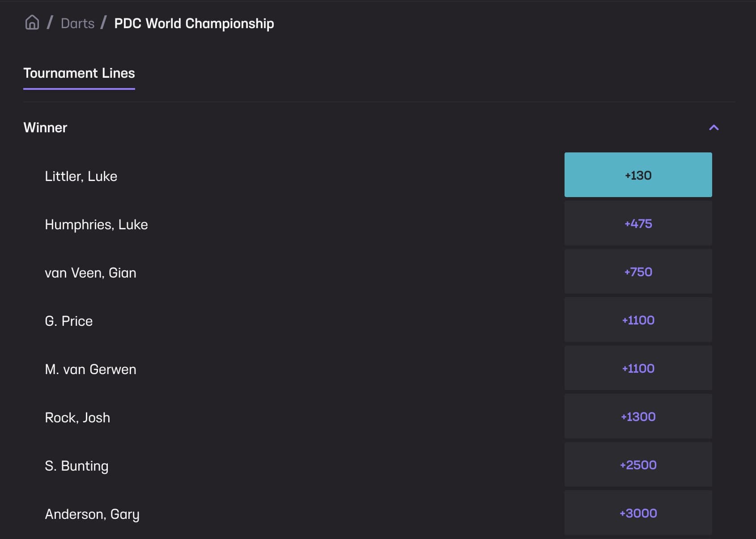The height and width of the screenshot is (539, 756).
Task: Click the Anderson, Gary player name
Action: (x=92, y=514)
